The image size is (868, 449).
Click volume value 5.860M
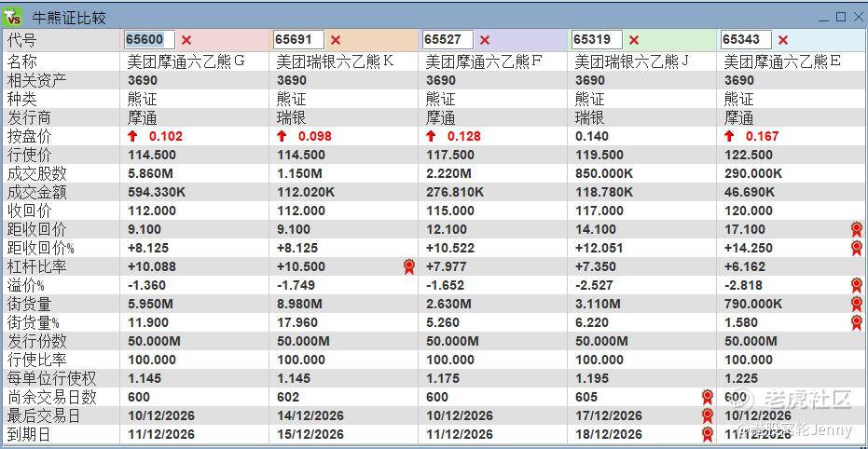point(150,173)
